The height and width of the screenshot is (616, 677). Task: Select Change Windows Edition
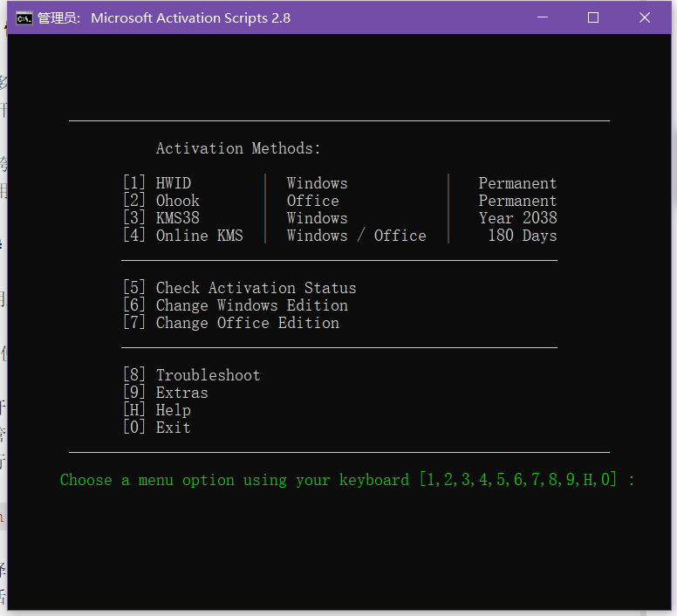tap(251, 305)
